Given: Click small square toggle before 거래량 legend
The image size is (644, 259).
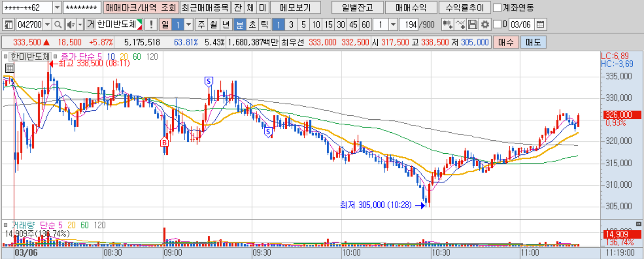Looking at the screenshot, I should pyautogui.click(x=6, y=225).
